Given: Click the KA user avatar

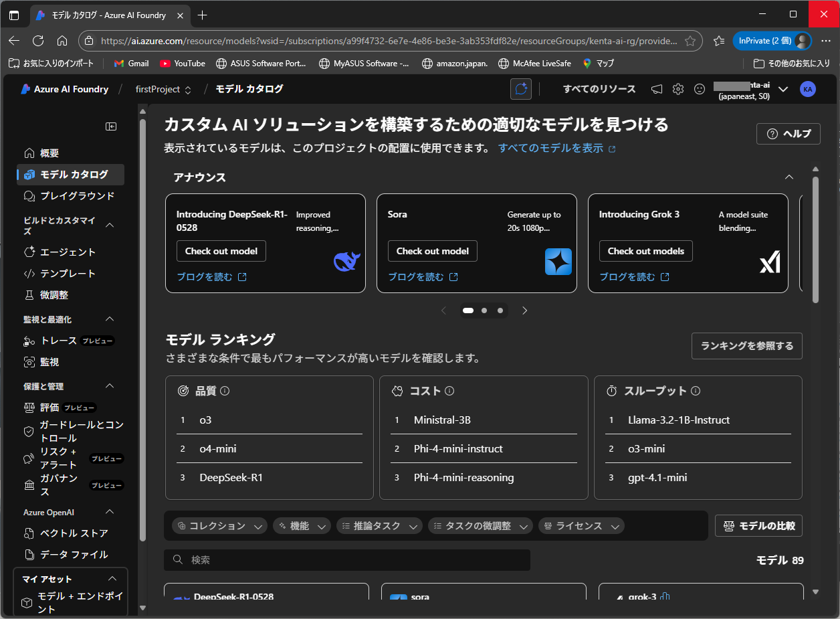Looking at the screenshot, I should 808,89.
